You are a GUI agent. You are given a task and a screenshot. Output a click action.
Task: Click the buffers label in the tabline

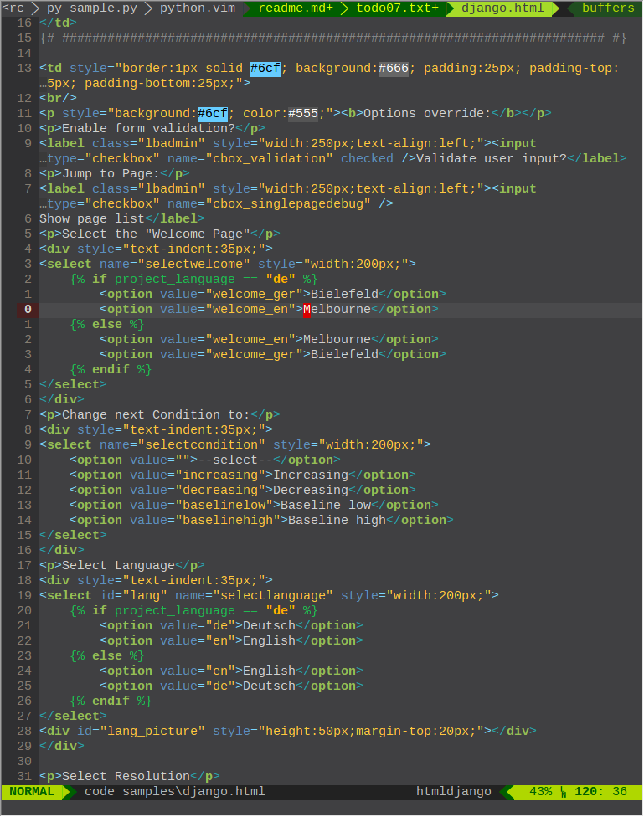(x=608, y=8)
